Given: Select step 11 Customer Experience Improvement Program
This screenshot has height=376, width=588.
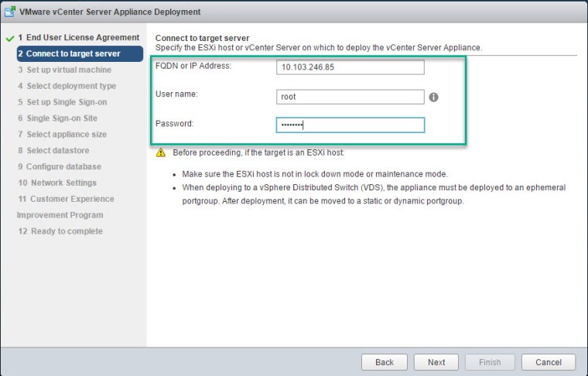Looking at the screenshot, I should (x=66, y=207).
